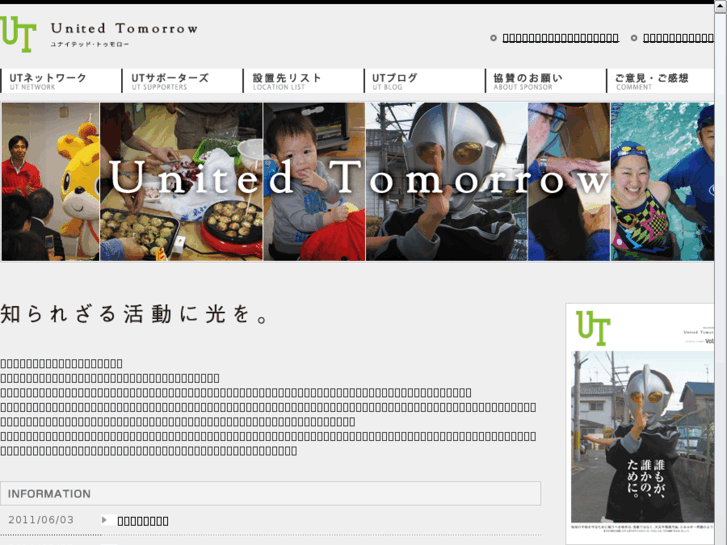
Task: Open the 2011/06/03 news entry link
Action: 143,521
